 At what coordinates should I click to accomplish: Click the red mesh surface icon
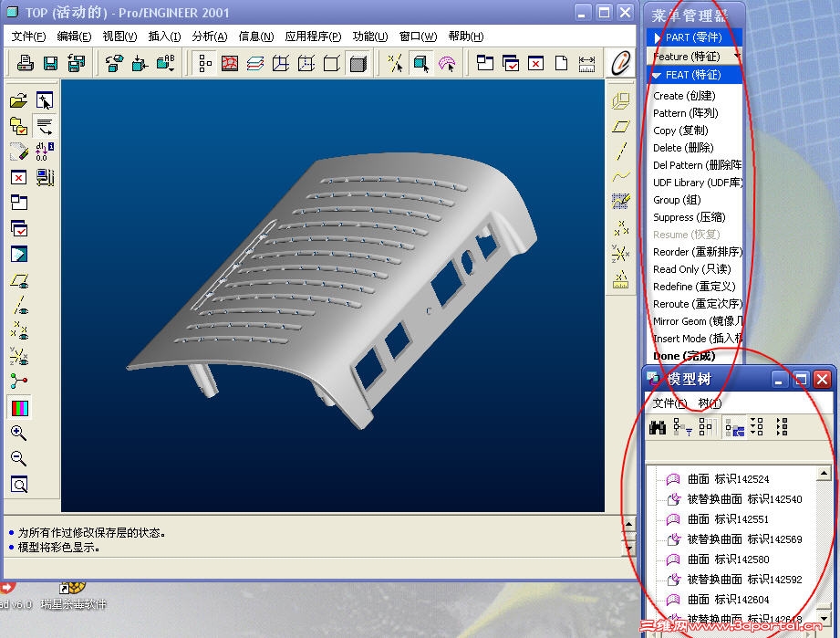click(230, 63)
